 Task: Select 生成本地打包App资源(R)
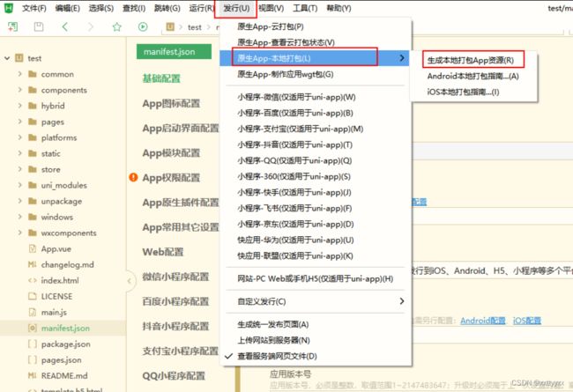[x=471, y=60]
